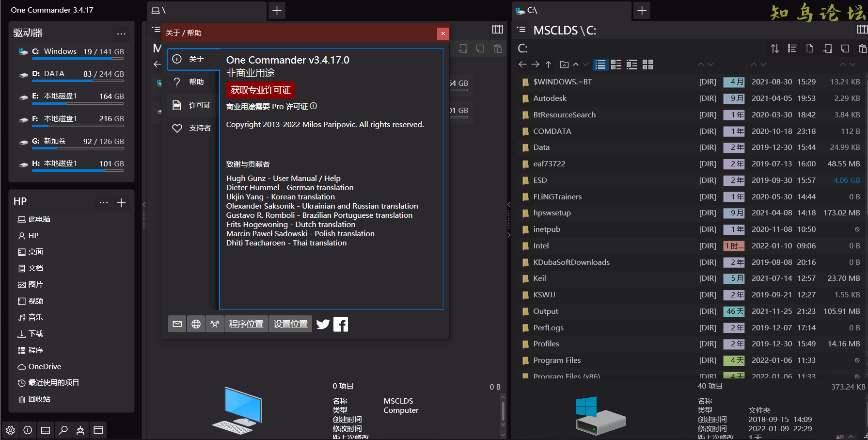The height and width of the screenshot is (440, 868).
Task: Collapse left sidebar via splitter arrow
Action: click(x=144, y=205)
